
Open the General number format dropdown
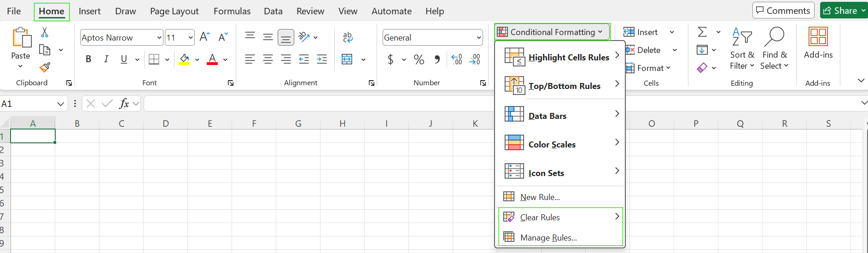click(479, 38)
